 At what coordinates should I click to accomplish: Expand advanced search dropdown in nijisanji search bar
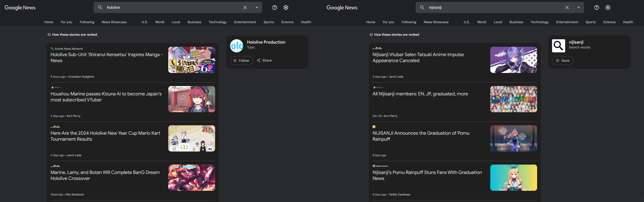tap(578, 7)
